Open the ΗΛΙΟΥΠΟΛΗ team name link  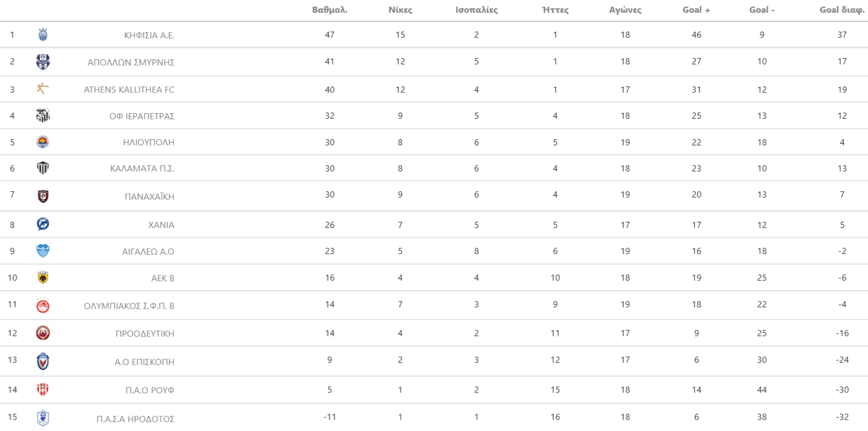(149, 142)
